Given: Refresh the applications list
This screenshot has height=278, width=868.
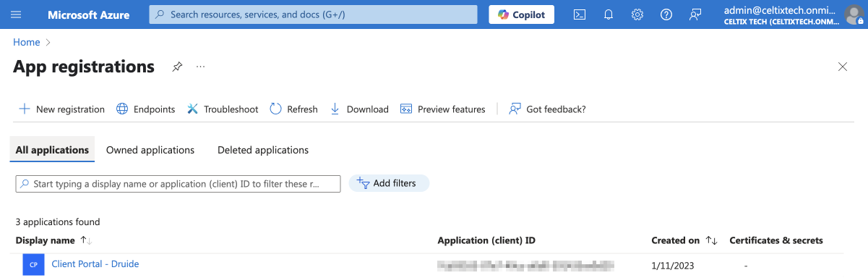Looking at the screenshot, I should pyautogui.click(x=293, y=109).
